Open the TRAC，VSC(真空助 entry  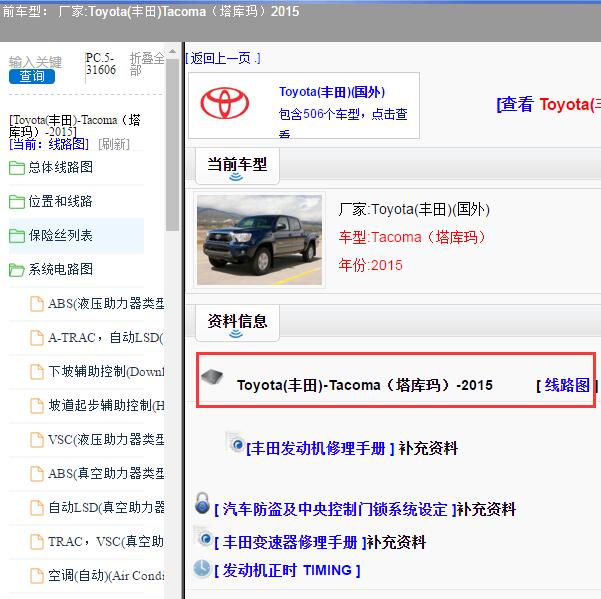pos(106,542)
